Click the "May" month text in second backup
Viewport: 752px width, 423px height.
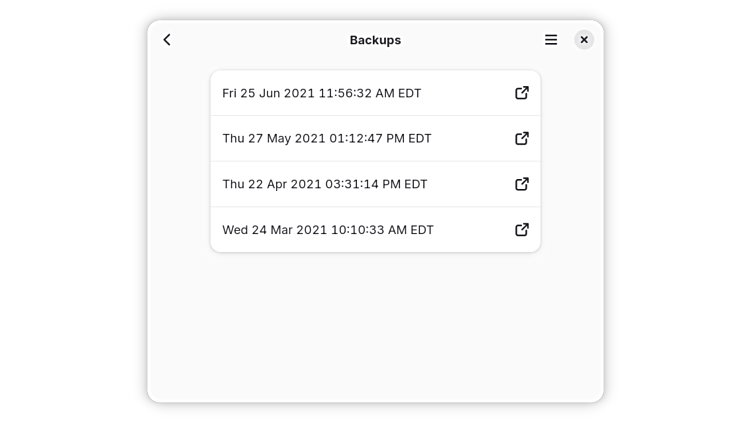coord(277,139)
